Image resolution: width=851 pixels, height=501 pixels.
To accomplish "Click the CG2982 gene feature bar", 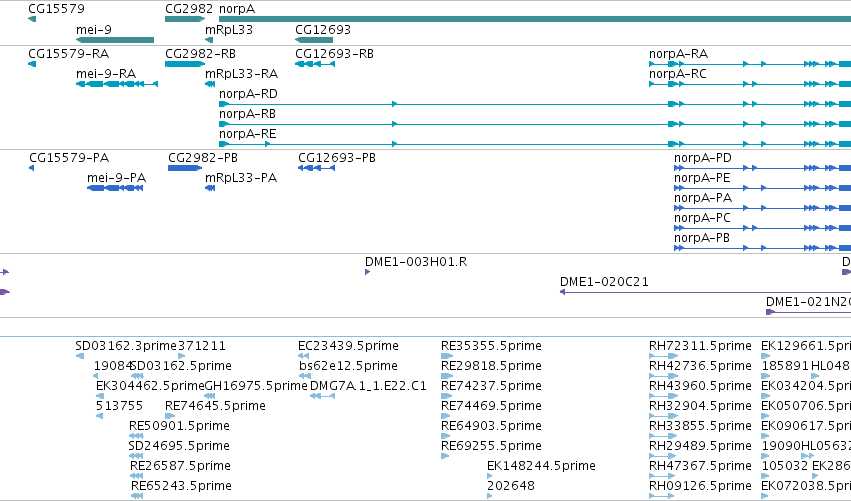I will tap(185, 19).
